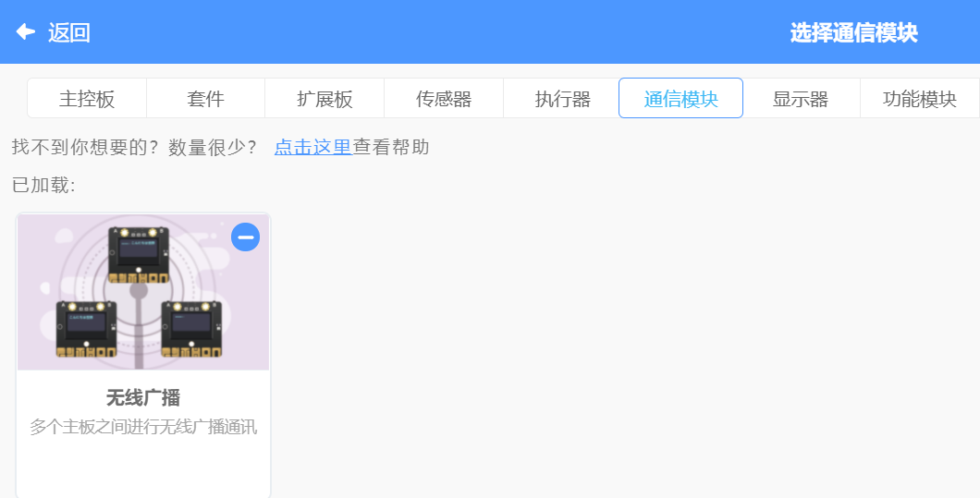Click the 无线广播 module thumbnail image
This screenshot has width=980, height=498.
pyautogui.click(x=143, y=292)
